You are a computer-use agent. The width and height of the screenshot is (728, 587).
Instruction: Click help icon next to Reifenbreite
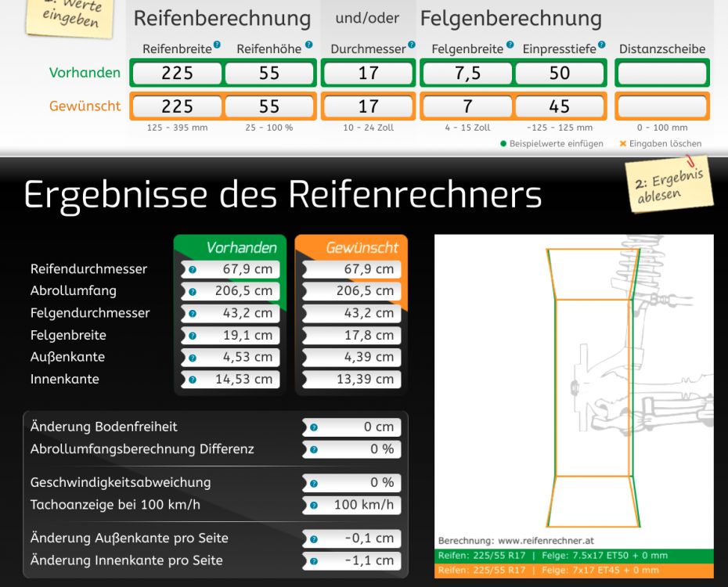[217, 45]
